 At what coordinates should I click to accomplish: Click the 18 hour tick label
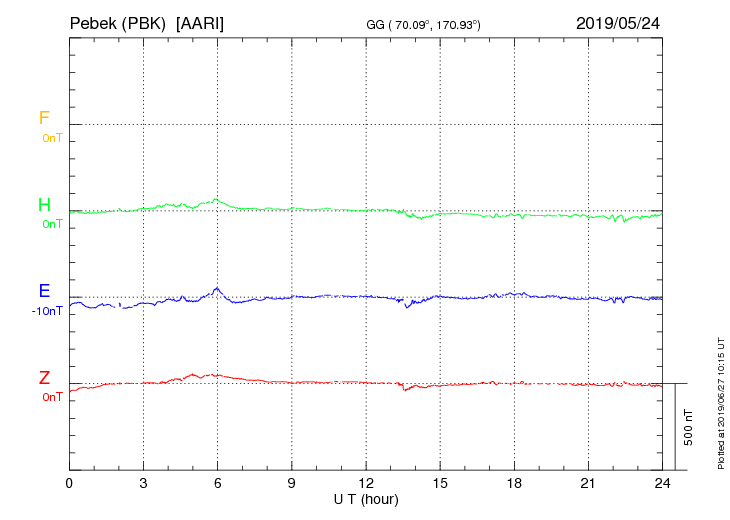point(514,483)
